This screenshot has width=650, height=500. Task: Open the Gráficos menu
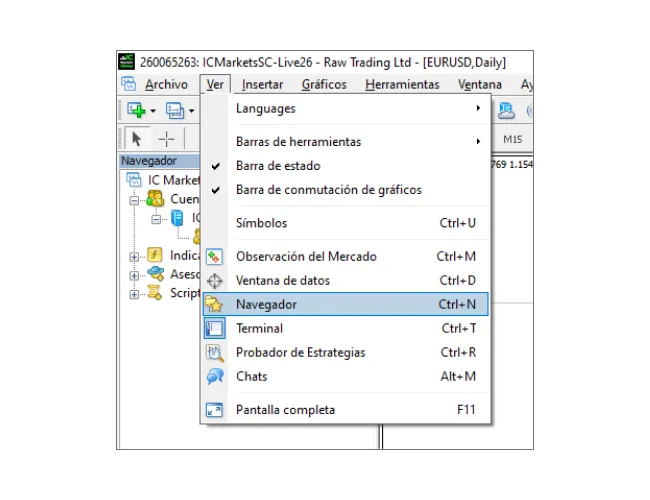coord(324,85)
